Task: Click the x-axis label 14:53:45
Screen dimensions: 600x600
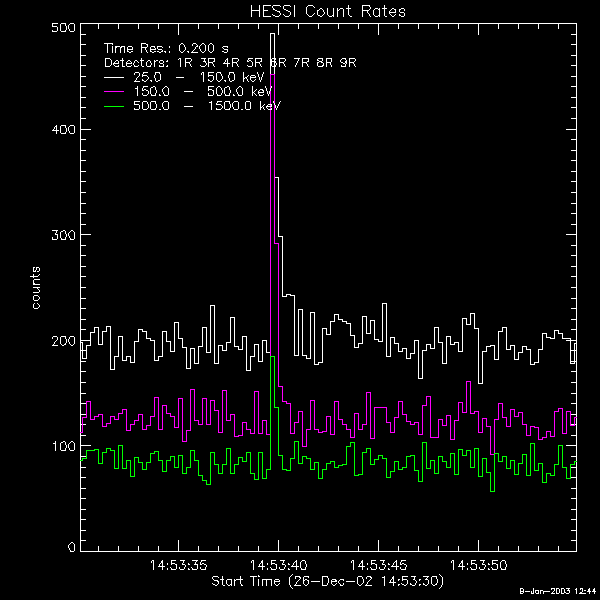Action: tap(379, 565)
